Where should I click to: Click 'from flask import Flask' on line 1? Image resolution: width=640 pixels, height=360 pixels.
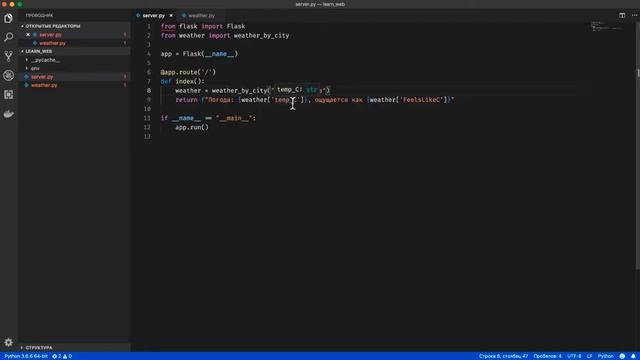203,27
